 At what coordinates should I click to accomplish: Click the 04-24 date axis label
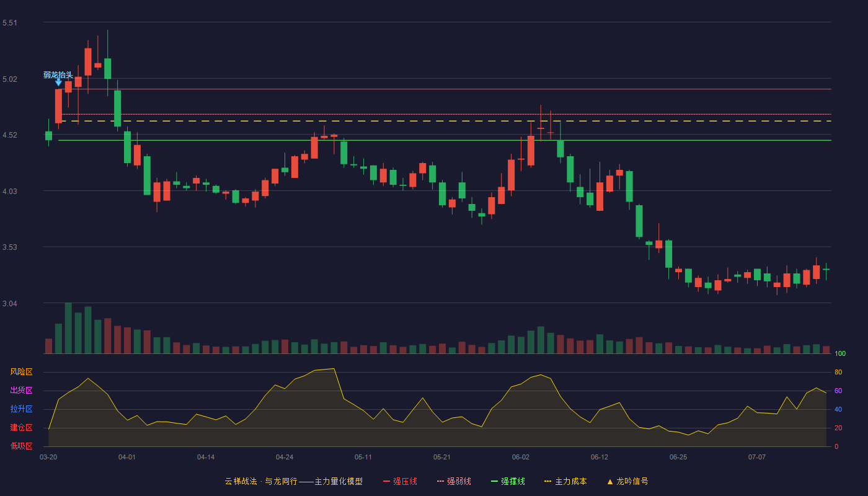[285, 458]
